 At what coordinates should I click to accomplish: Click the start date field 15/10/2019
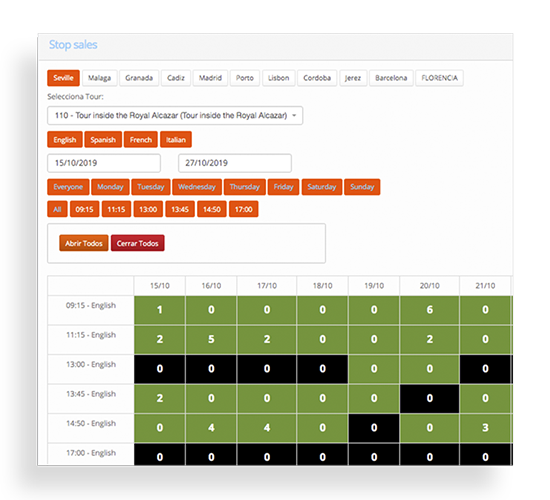(104, 163)
